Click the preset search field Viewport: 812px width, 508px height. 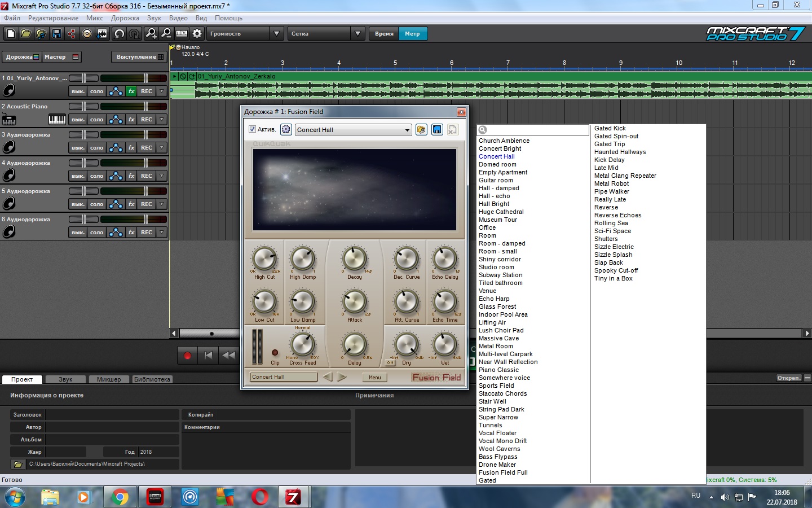[x=533, y=130]
